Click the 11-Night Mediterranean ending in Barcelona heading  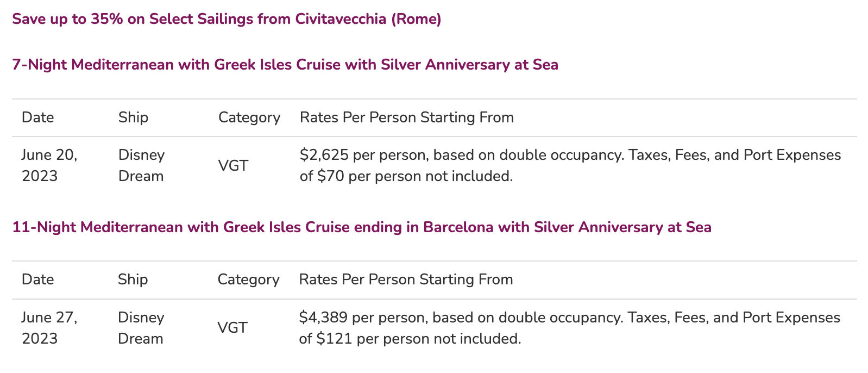[x=362, y=227]
